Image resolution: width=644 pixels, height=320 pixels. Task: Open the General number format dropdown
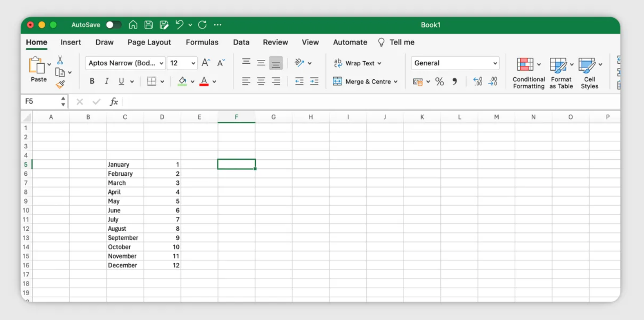click(455, 63)
